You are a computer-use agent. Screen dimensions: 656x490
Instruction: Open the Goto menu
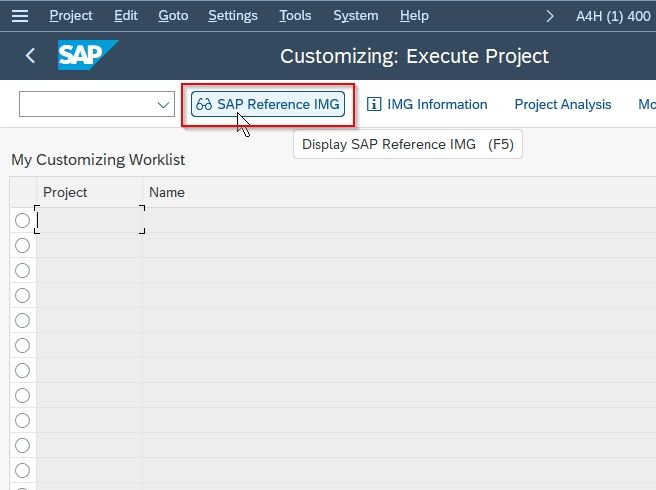(x=173, y=16)
